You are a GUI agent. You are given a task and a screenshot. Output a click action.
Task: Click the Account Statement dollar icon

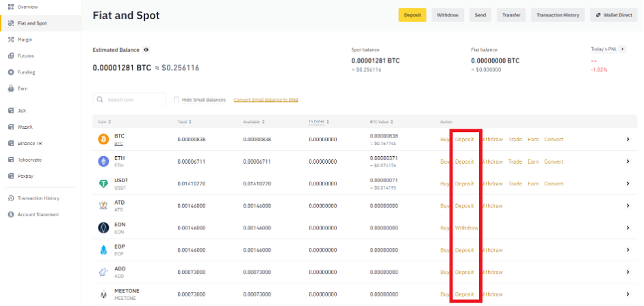[x=11, y=215]
